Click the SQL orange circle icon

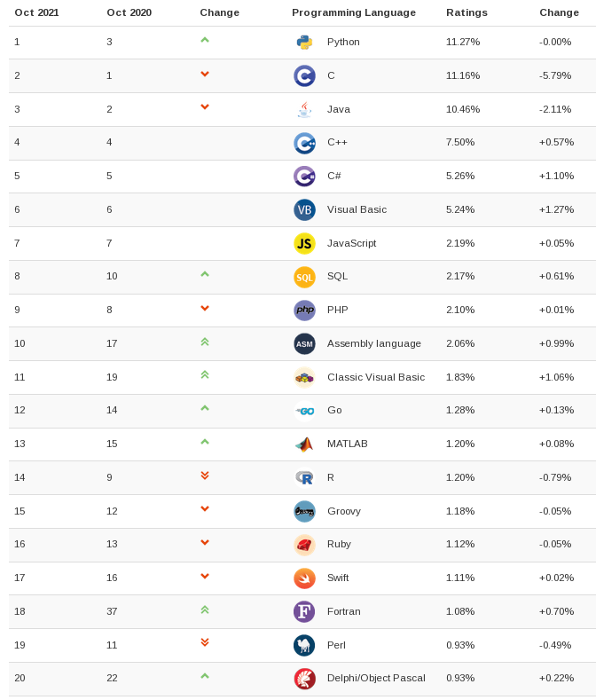(x=304, y=277)
